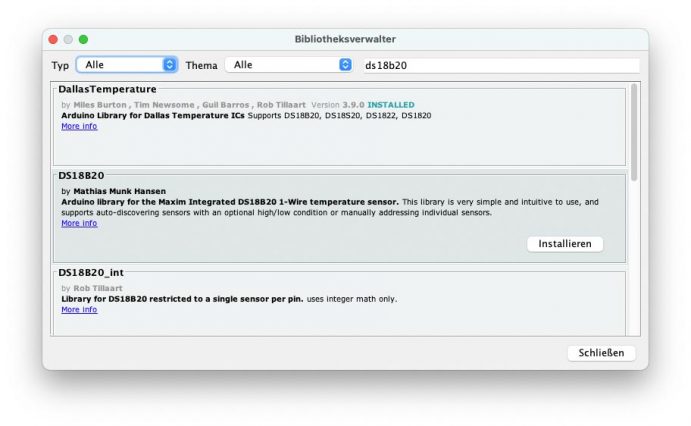Select the DS18B20 library title

click(81, 175)
